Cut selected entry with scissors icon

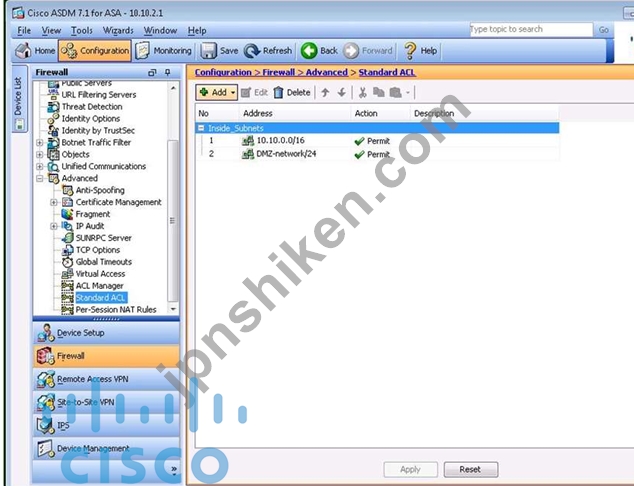[x=363, y=93]
